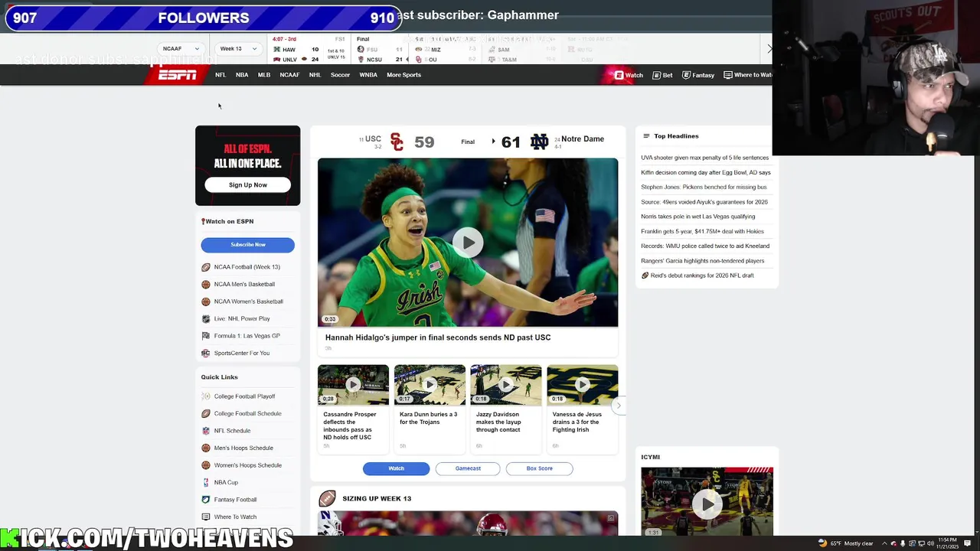Open NCAA Football (Week 13) link

tap(247, 267)
